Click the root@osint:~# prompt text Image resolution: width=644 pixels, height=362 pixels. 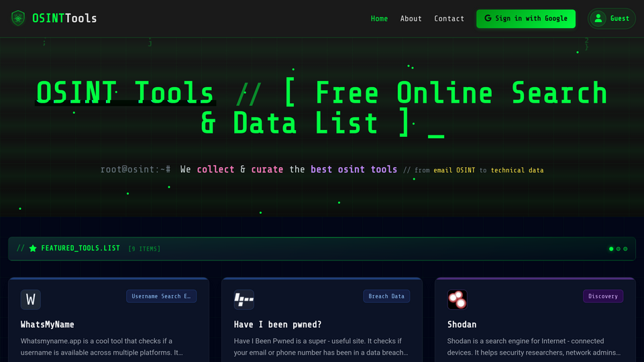coord(136,170)
